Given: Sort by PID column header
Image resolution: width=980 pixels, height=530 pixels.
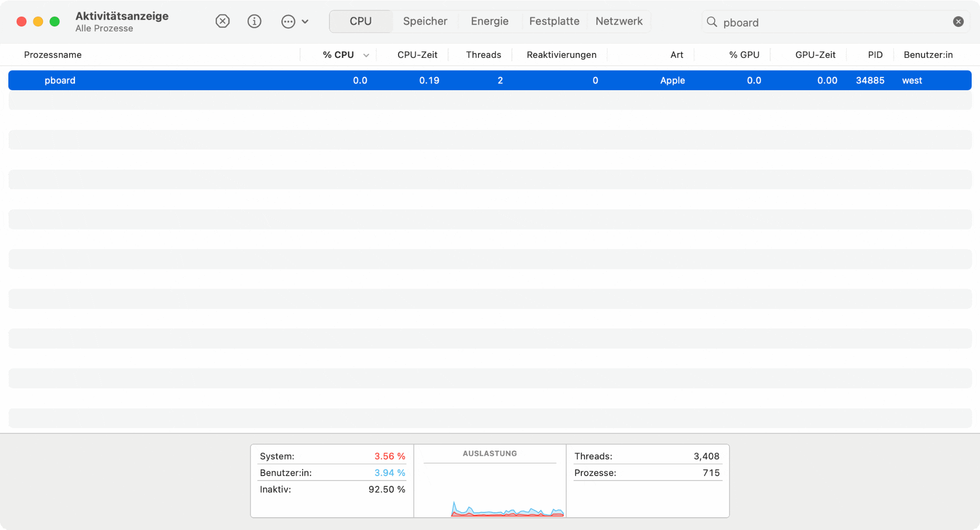Looking at the screenshot, I should click(875, 54).
